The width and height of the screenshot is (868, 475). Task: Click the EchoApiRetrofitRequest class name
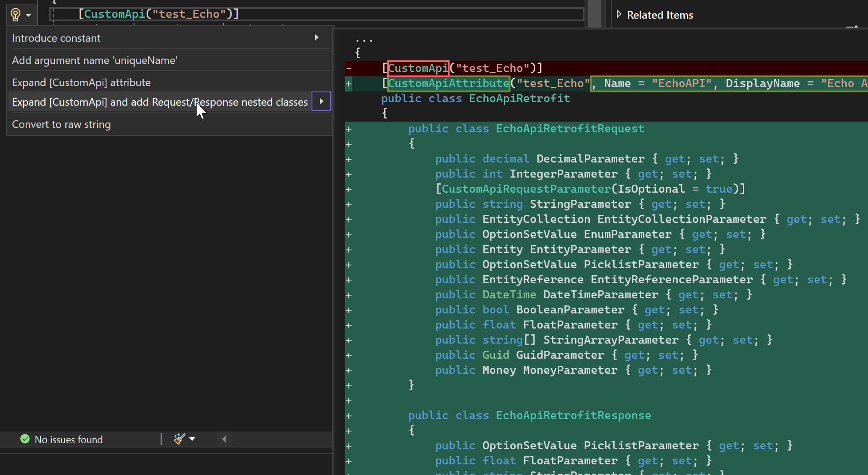[570, 129]
